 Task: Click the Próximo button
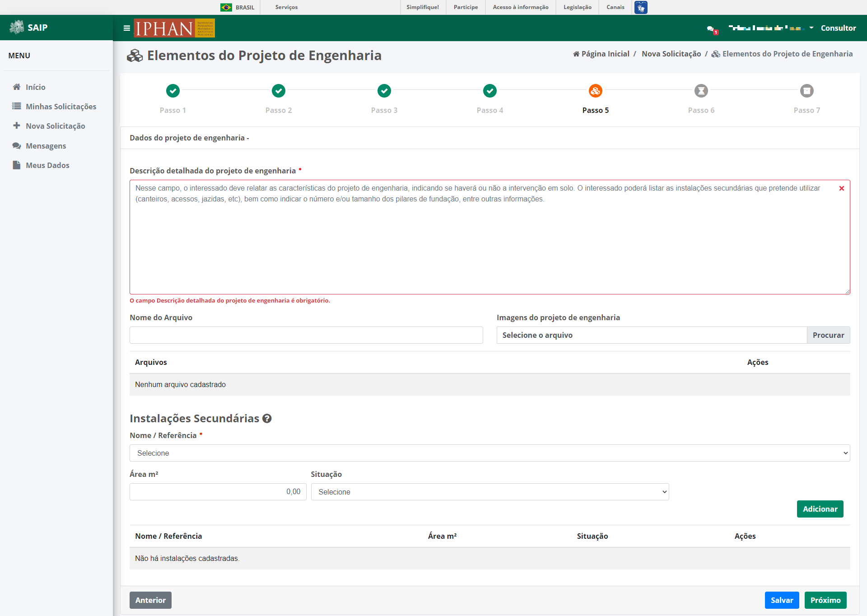coord(825,600)
